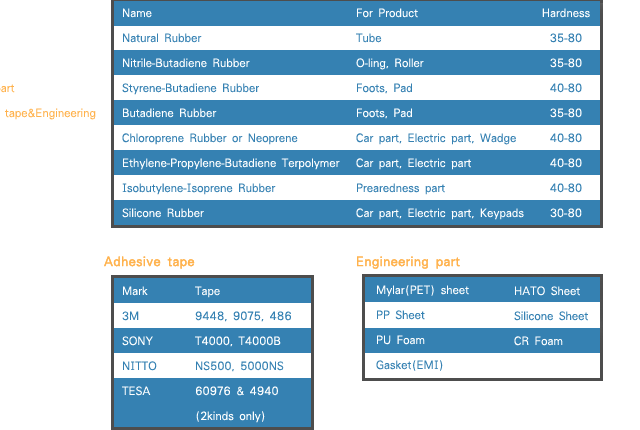Click the 'tape&Engineering' orange sidebar link
The image size is (640, 430).
[x=50, y=113]
